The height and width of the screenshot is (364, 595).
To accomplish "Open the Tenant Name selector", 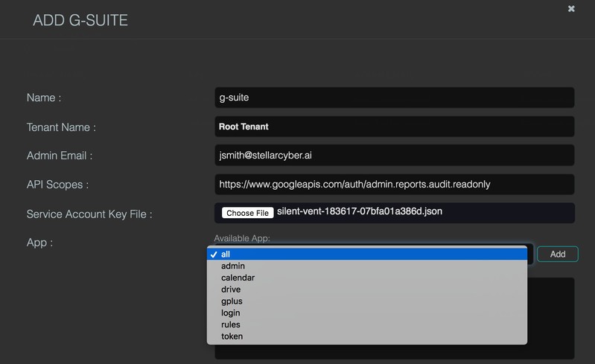I will pos(394,127).
